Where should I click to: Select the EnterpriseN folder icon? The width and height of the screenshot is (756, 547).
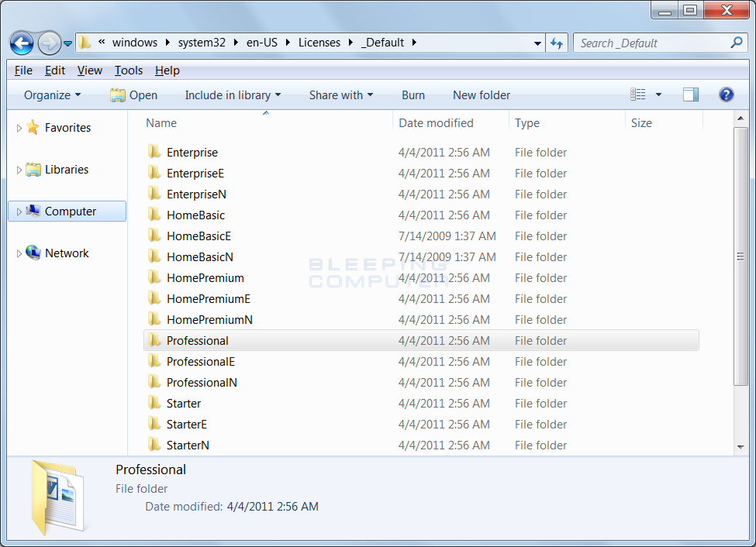tap(154, 193)
